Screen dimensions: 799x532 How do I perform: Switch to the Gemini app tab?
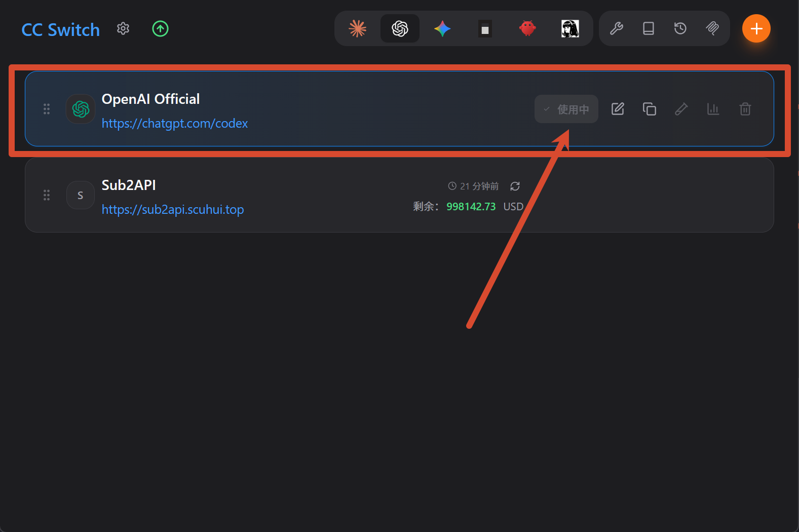tap(442, 28)
